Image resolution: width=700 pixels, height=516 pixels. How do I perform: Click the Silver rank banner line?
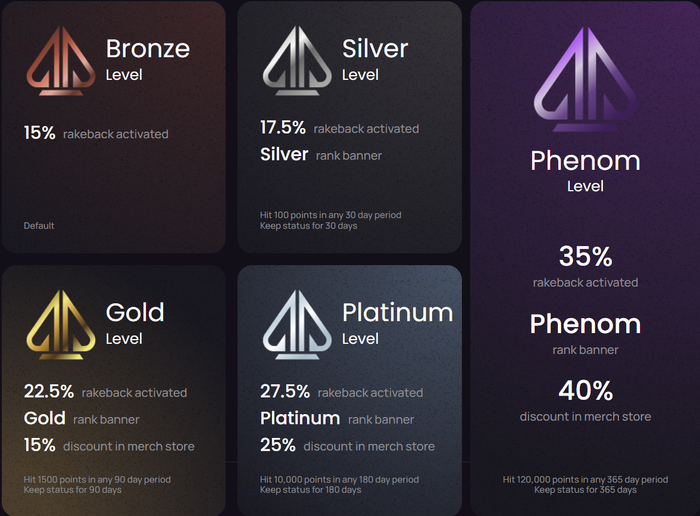coord(321,155)
